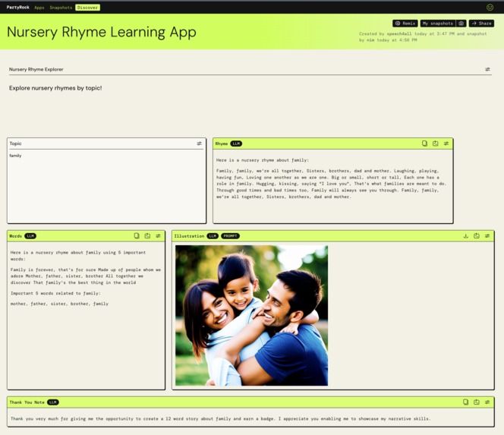The height and width of the screenshot is (435, 504).
Task: Click the Rhyme widget retry icon
Action: (435, 143)
